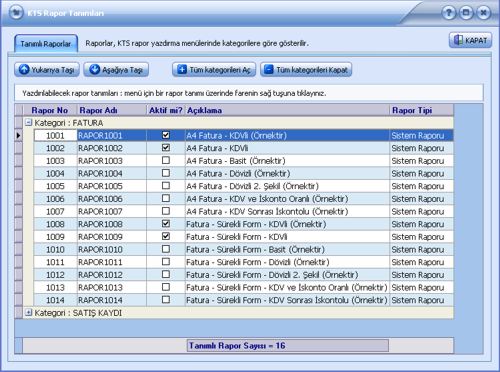
Task: Uncheck Aktif mi for report 1002
Action: pos(166,148)
